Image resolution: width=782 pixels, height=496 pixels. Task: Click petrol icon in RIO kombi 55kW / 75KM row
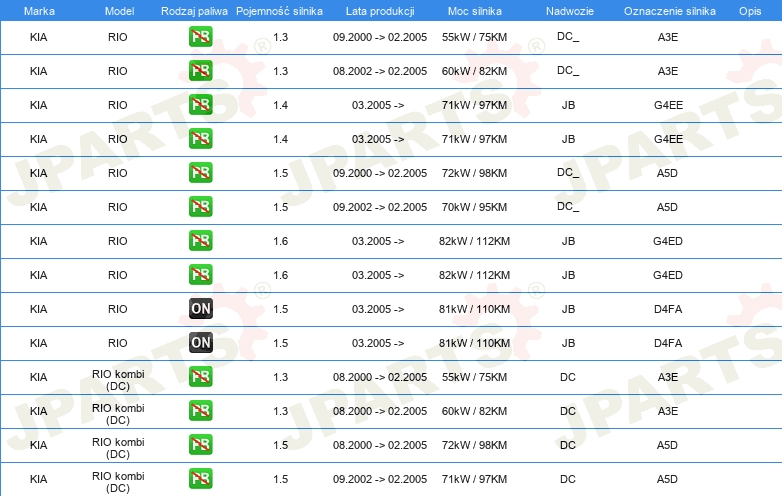pos(200,377)
